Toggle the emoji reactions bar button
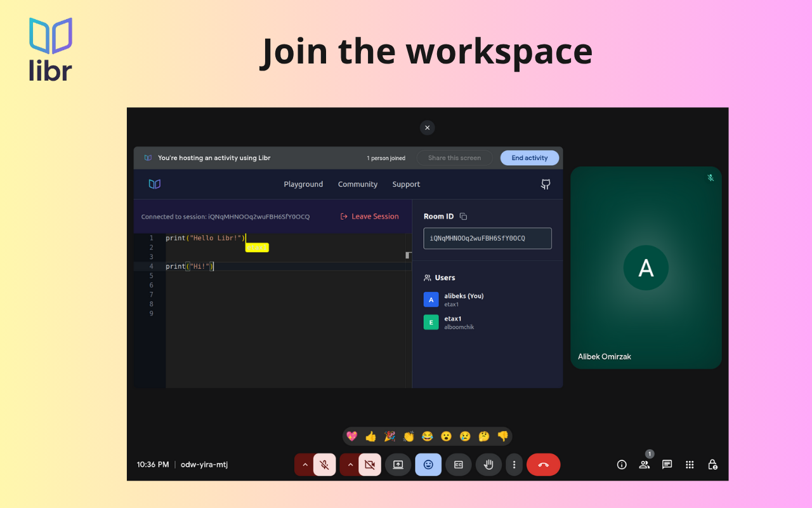 pos(428,465)
